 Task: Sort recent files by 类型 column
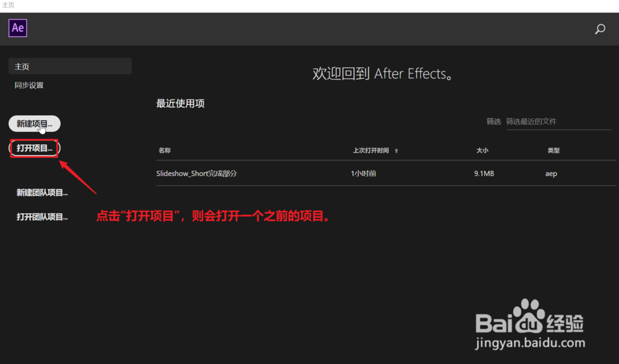click(553, 150)
